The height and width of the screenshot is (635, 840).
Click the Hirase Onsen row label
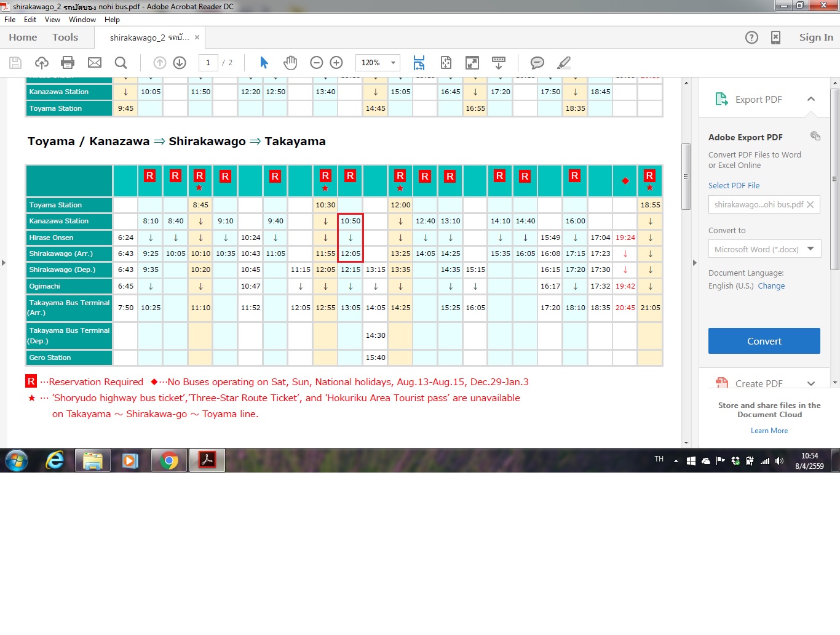coord(69,238)
